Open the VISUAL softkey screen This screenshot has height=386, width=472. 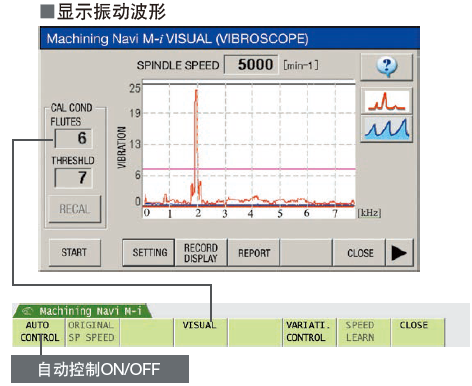pyautogui.click(x=201, y=332)
